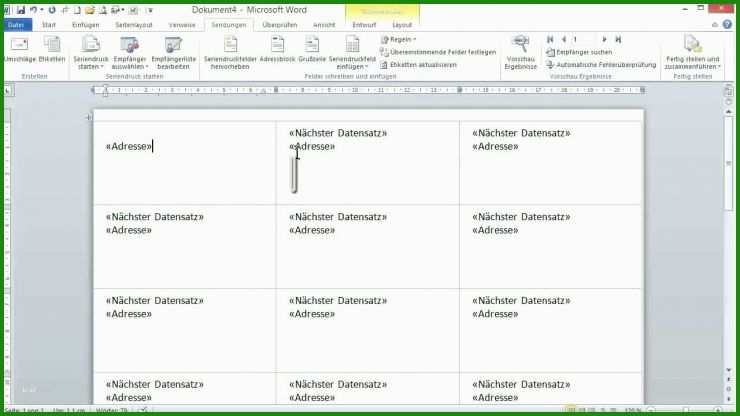Viewport: 740px width, 416px height.
Task: Open Empfängerliste bearbeiten
Action: pyautogui.click(x=173, y=52)
